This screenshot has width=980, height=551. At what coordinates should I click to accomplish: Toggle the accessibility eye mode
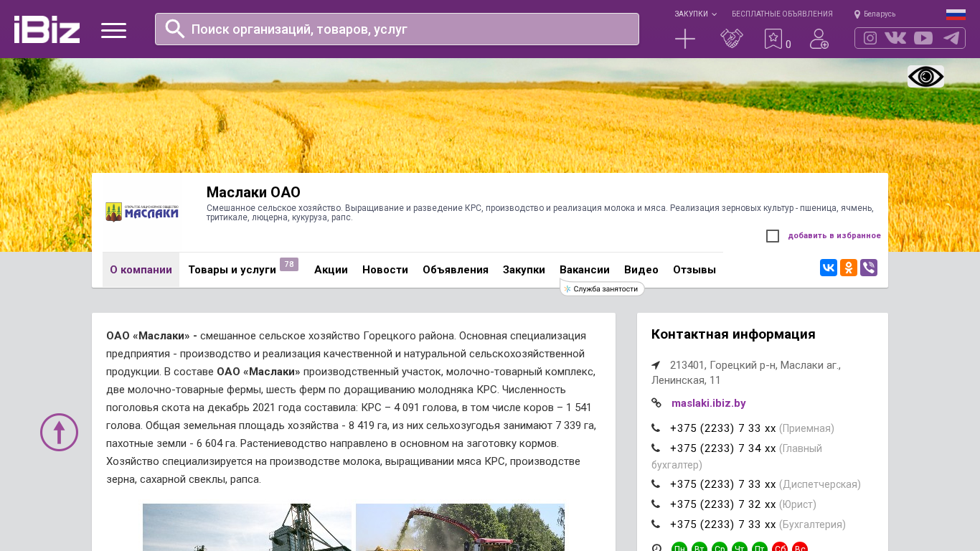point(925,77)
